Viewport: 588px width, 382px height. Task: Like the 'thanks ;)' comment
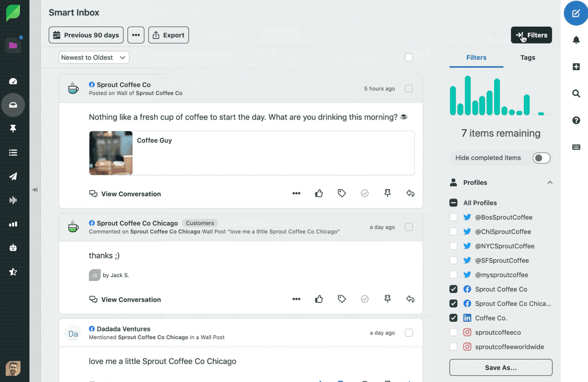(319, 299)
